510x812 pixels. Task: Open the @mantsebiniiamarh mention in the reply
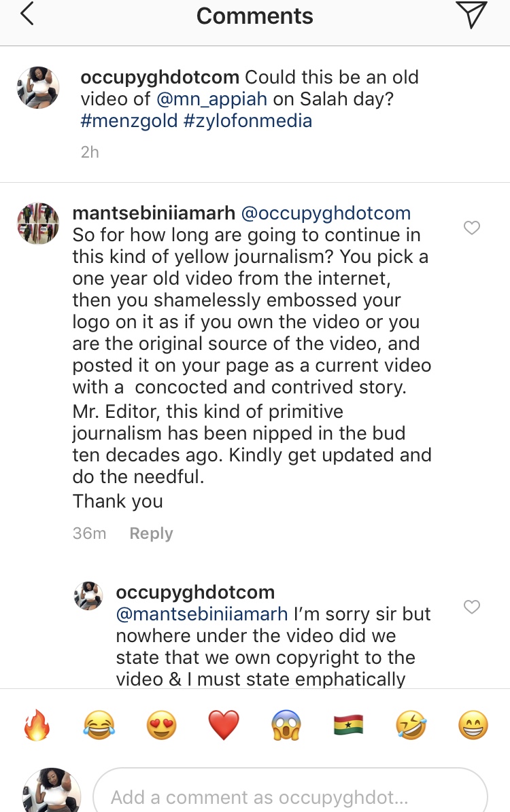click(202, 614)
